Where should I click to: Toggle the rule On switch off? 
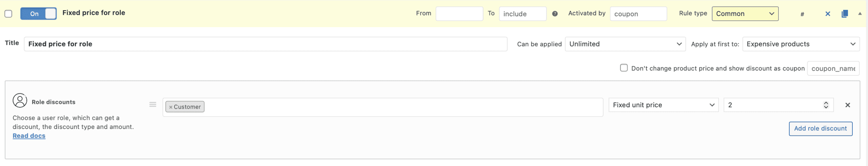[38, 14]
